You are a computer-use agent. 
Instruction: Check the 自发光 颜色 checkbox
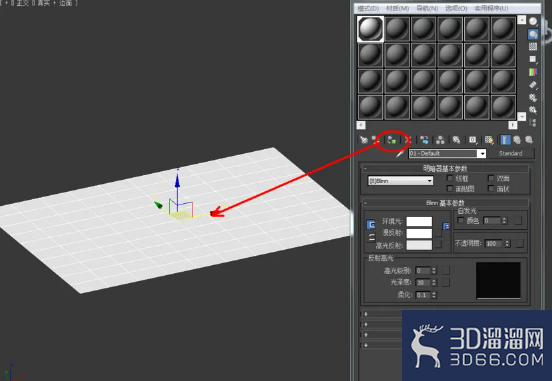(x=460, y=220)
